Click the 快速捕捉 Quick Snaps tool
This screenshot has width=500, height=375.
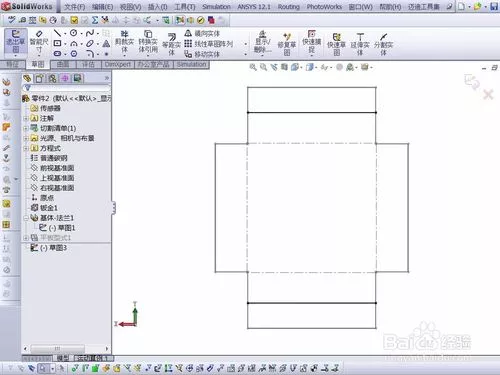click(x=311, y=43)
